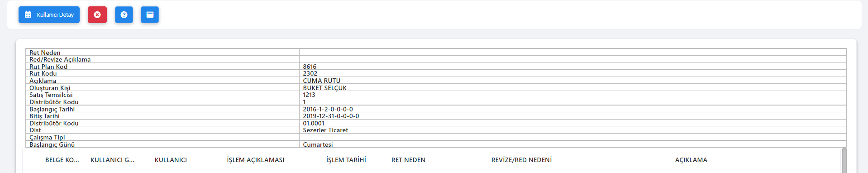Click the Kullanıcı Detay button

(49, 14)
